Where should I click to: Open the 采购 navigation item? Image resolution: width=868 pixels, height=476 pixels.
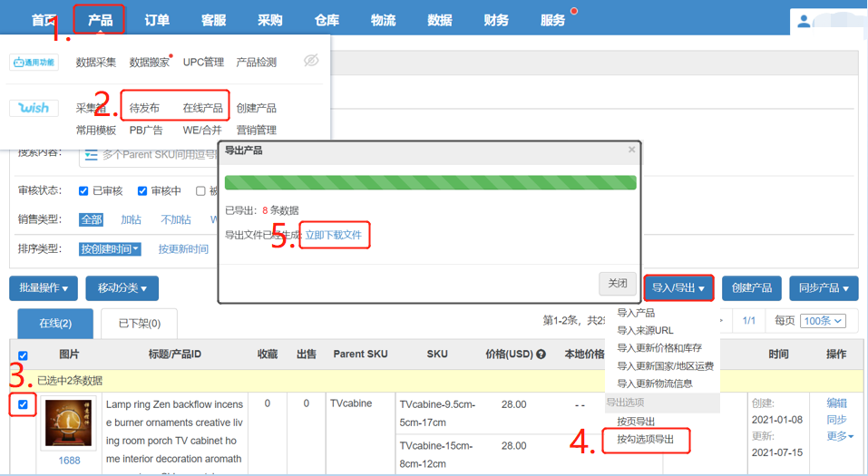pos(270,21)
